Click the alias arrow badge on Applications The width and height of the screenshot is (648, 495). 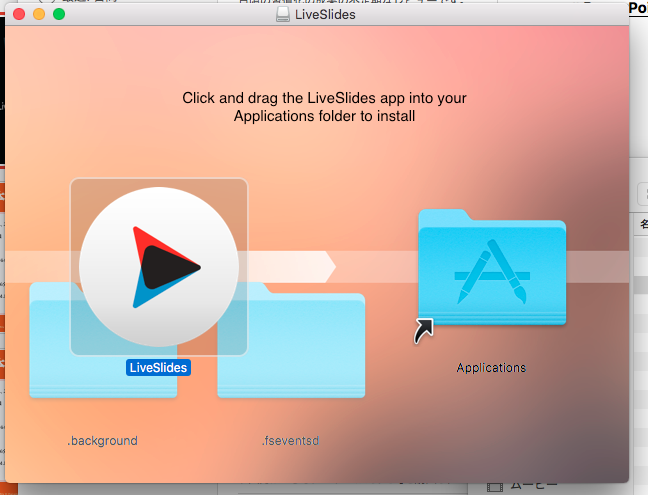click(x=424, y=331)
